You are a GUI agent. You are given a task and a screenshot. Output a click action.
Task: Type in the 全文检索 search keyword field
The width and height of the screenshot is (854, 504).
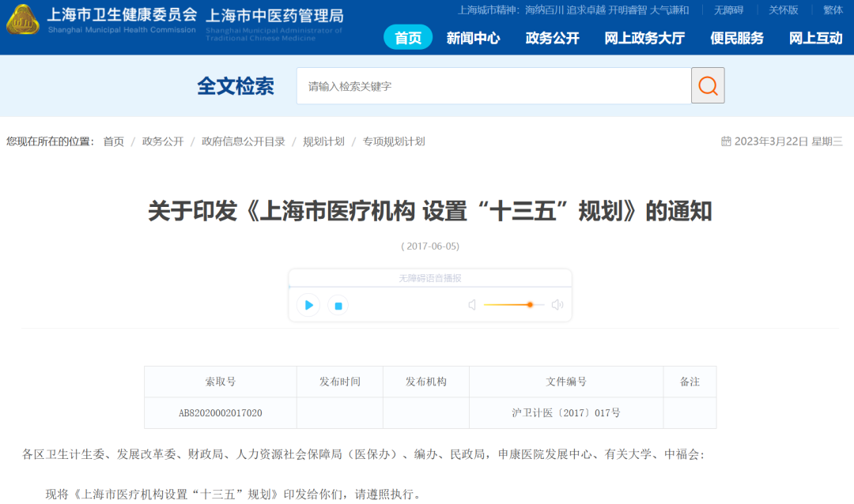pos(493,86)
